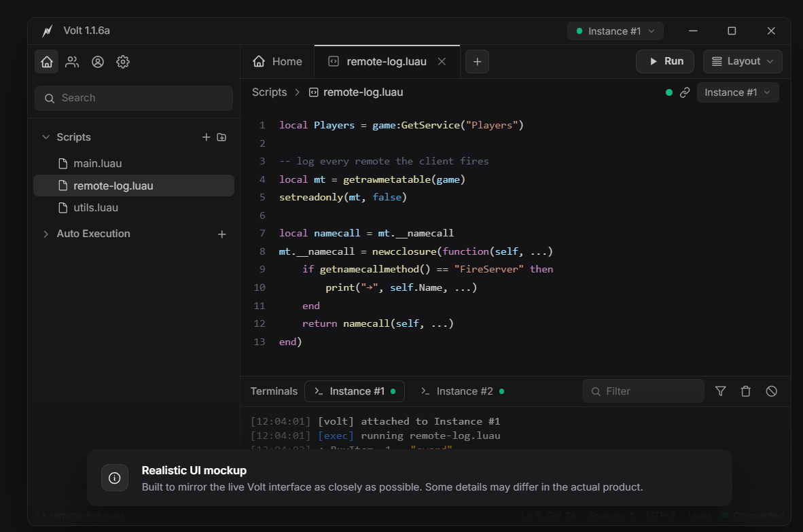Focus the sidebar Search field

point(134,99)
